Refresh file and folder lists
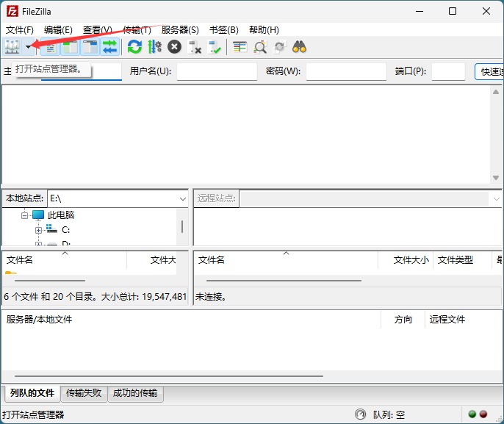Viewport: 504px width, 424px height. click(x=134, y=47)
